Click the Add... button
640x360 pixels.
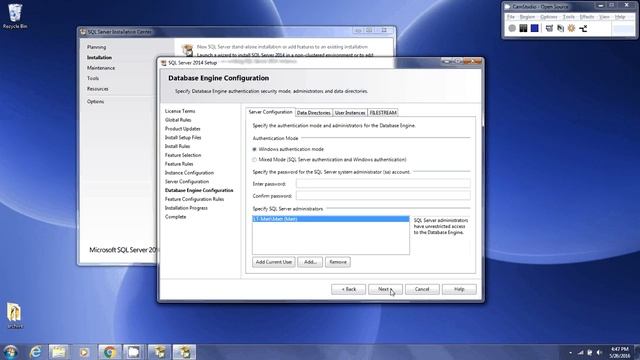[x=310, y=262]
